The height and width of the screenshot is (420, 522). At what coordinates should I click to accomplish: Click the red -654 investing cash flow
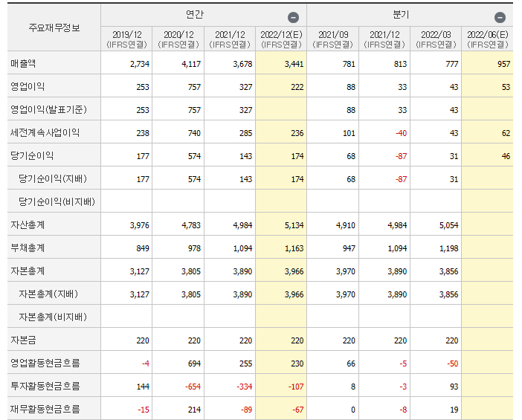(x=193, y=387)
